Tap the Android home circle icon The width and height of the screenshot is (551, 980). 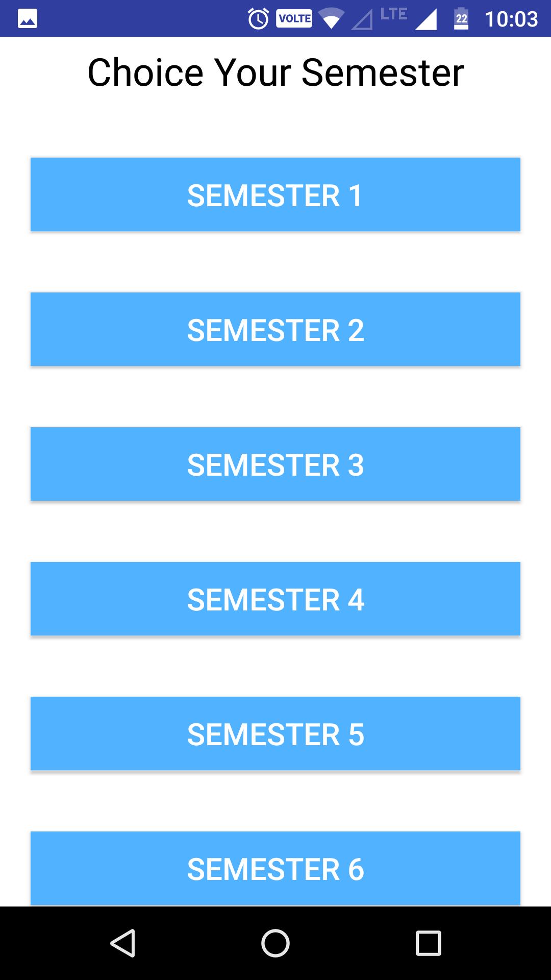pos(275,943)
